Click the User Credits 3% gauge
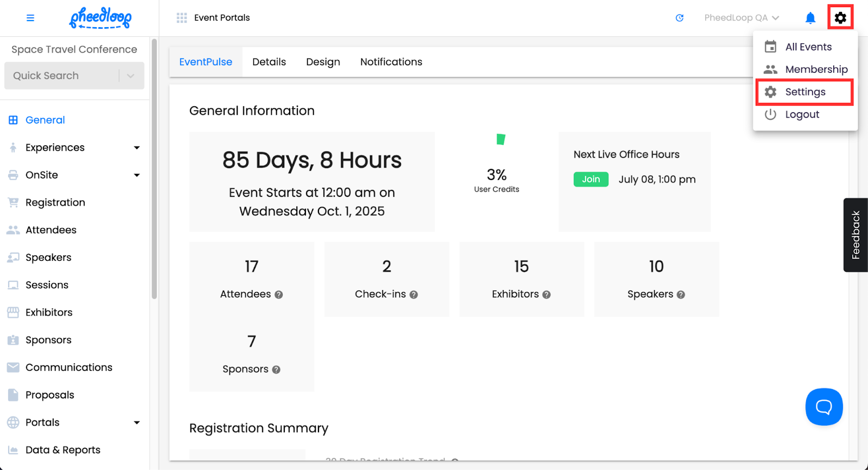Image resolution: width=868 pixels, height=470 pixels. (496, 163)
